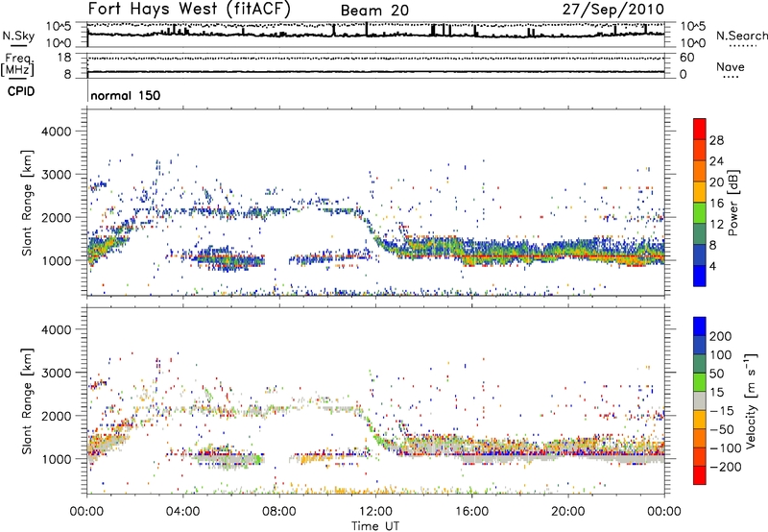
Task: Select the light green 12-16 dB colorbar segment
Action: (700, 213)
